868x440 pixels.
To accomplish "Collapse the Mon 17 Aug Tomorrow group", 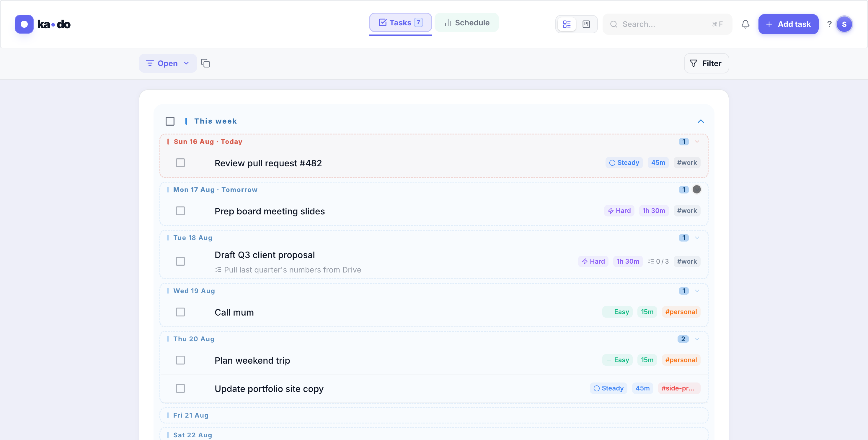I will click(697, 190).
